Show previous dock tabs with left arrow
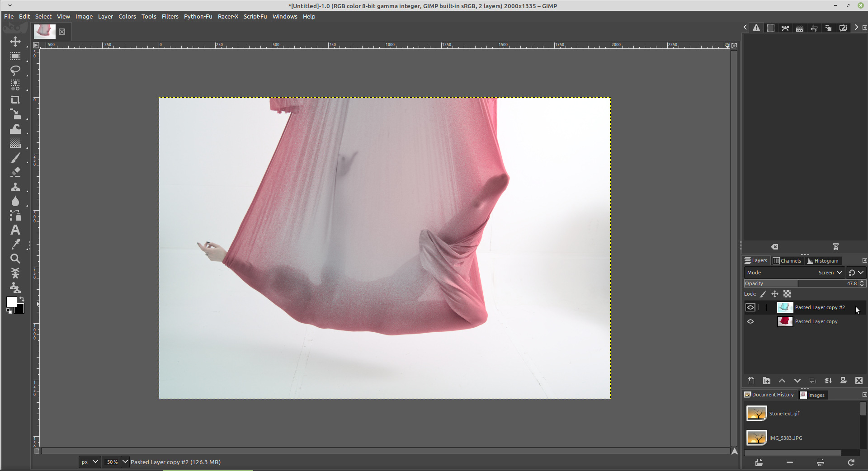This screenshot has height=471, width=868. pos(745,28)
